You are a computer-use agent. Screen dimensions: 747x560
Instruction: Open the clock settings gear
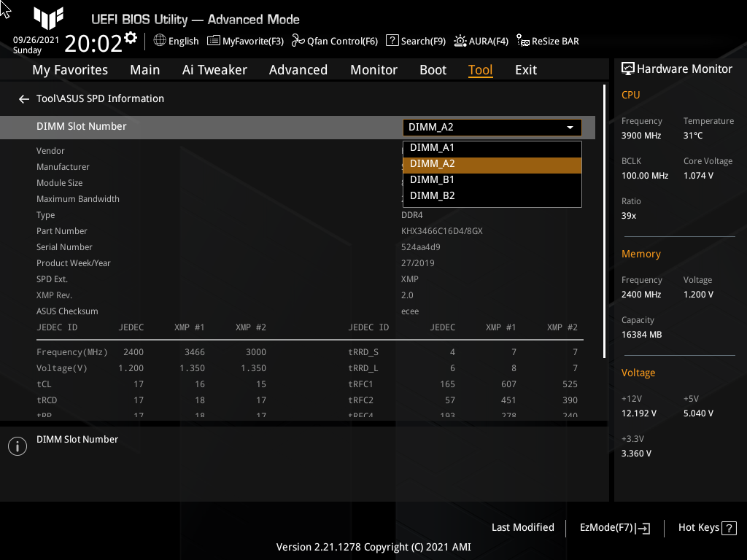[x=130, y=36]
